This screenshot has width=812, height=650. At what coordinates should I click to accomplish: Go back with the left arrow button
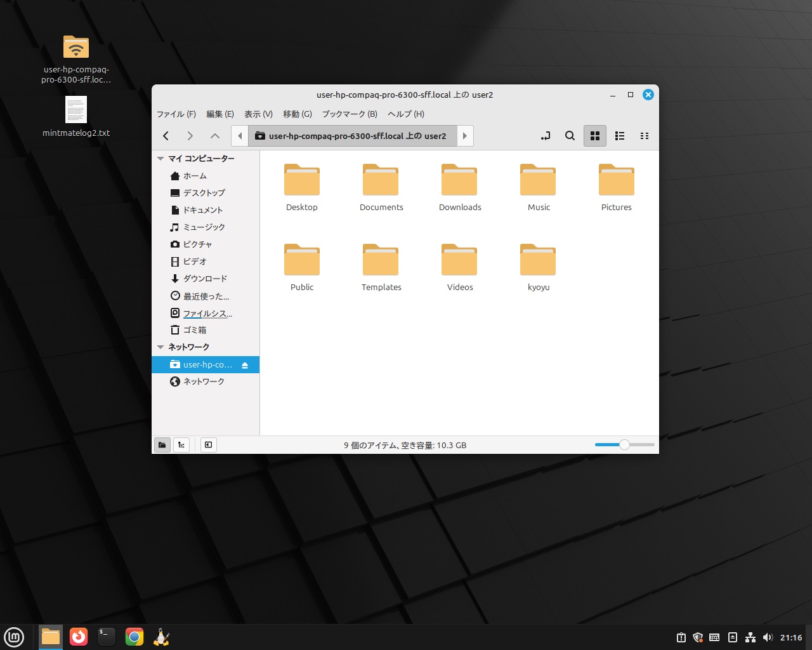(x=166, y=136)
